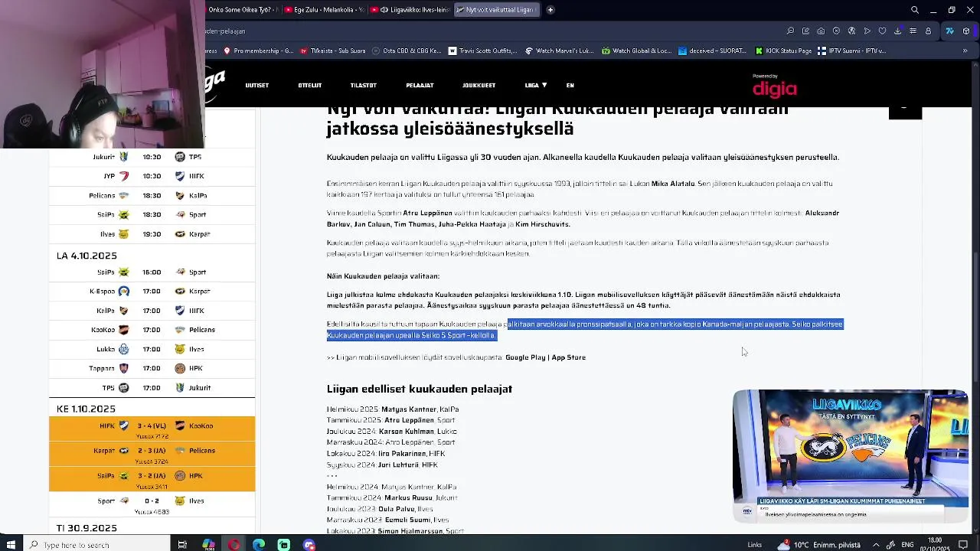The height and width of the screenshot is (551, 980).
Task: Expand the LIIGA dropdown menu
Action: click(x=535, y=86)
